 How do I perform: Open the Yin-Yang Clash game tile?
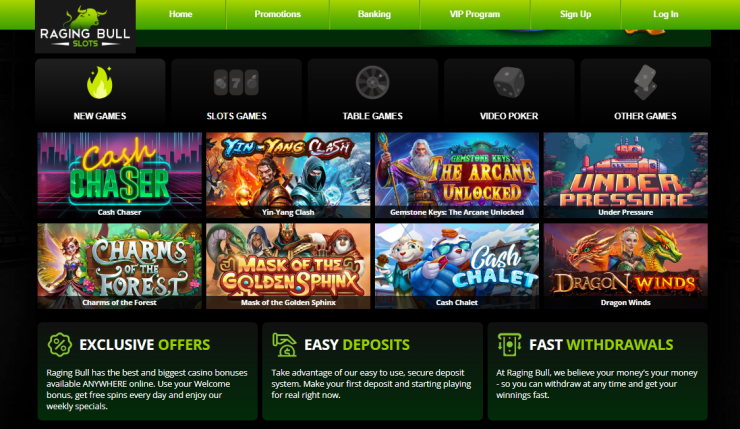point(288,175)
